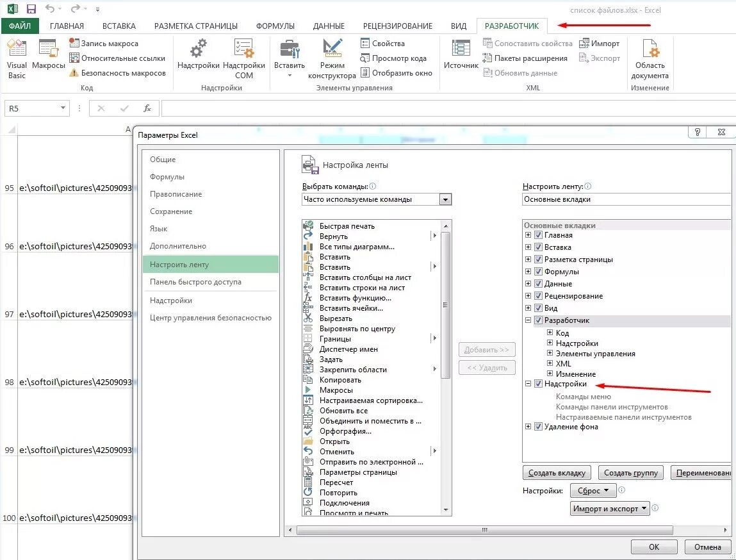The height and width of the screenshot is (560, 736).
Task: Select Центр управления безопасностью category
Action: 210,318
